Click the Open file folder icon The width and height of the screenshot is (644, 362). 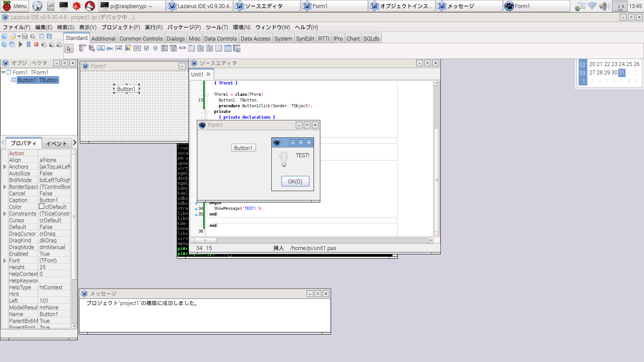(13, 36)
